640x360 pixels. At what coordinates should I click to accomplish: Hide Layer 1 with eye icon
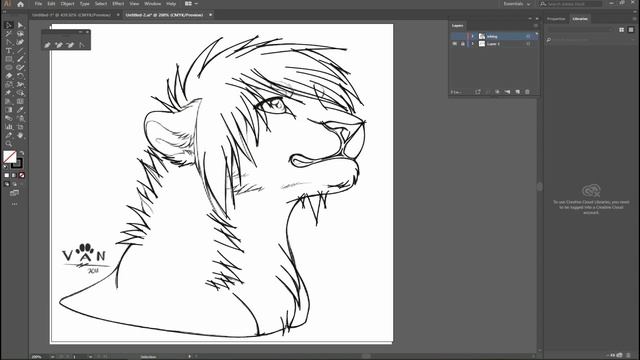pyautogui.click(x=455, y=44)
